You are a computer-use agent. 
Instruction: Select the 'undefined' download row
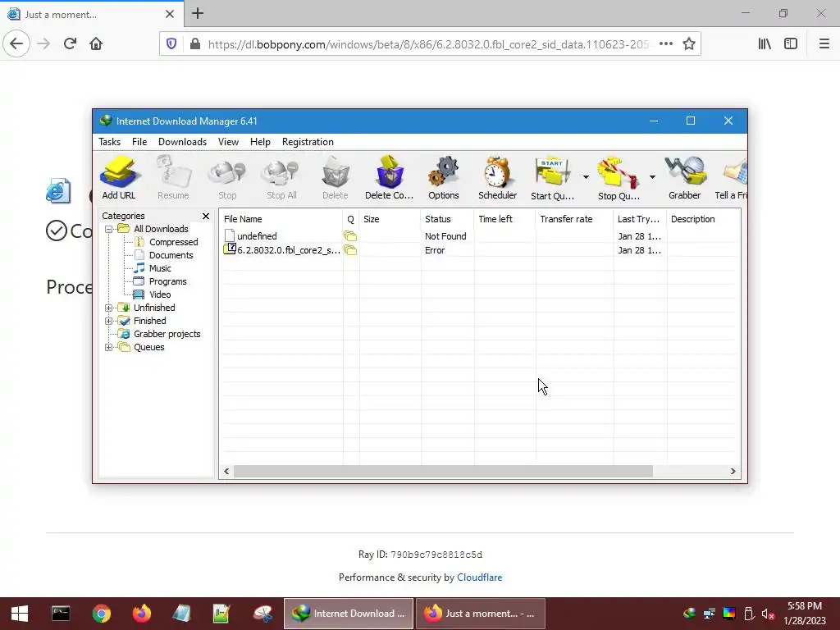pyautogui.click(x=479, y=236)
